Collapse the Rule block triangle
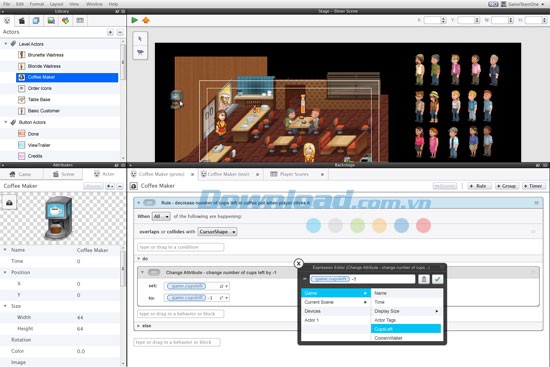Viewport: 550px width, 367px height. 139,203
